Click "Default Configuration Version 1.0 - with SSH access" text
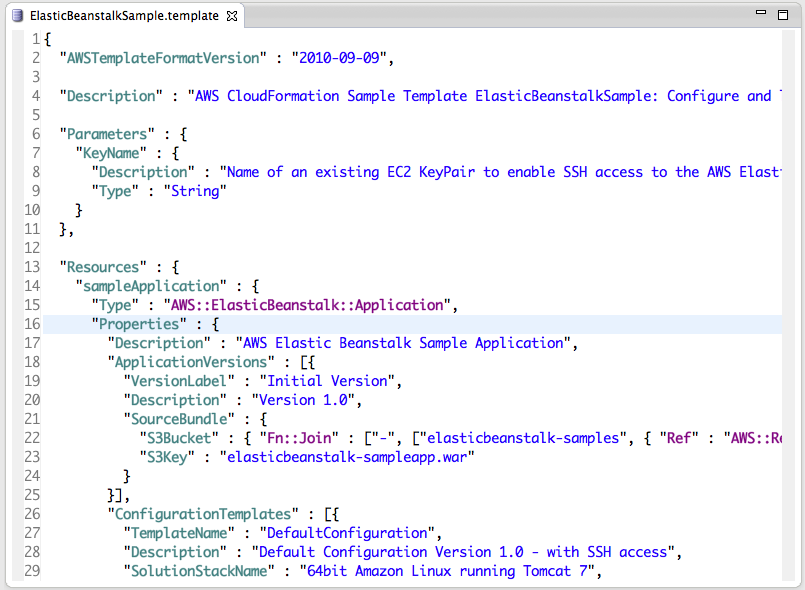Image resolution: width=805 pixels, height=590 pixels. coord(463,552)
